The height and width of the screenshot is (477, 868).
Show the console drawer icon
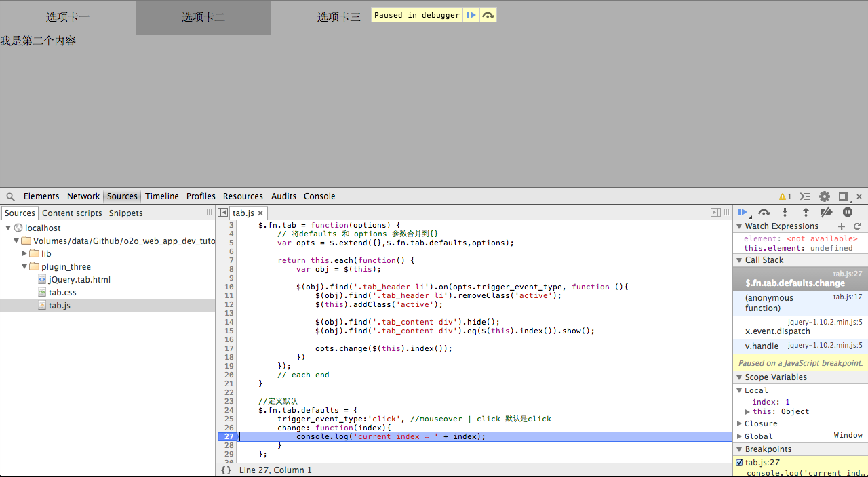pos(805,196)
